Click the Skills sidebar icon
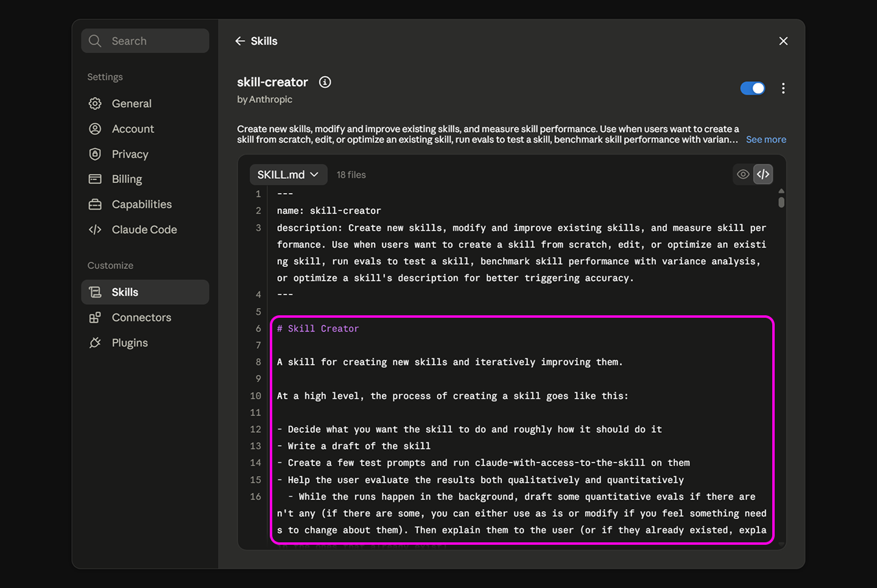This screenshot has width=877, height=588. click(95, 292)
